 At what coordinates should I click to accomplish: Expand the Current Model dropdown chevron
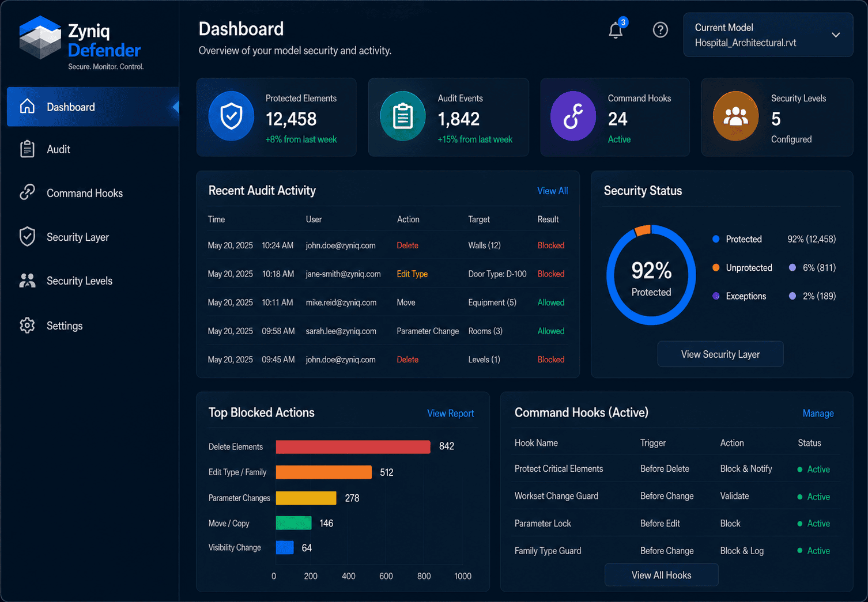pyautogui.click(x=836, y=35)
